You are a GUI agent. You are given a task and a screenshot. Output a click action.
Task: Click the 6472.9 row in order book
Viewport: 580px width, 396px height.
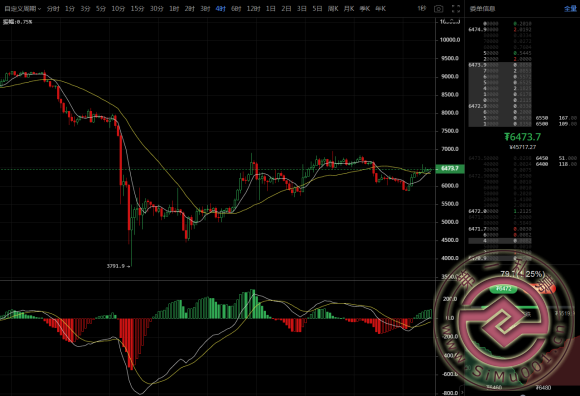pos(500,106)
